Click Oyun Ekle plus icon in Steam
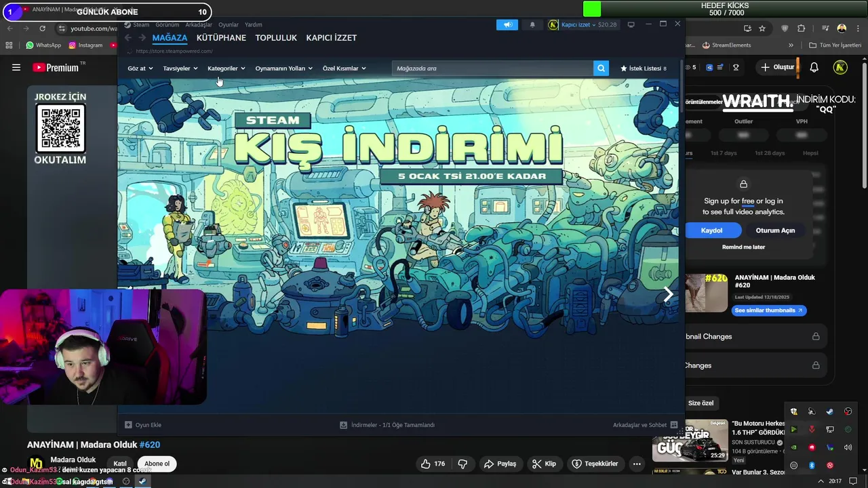The image size is (868, 488). point(128,425)
